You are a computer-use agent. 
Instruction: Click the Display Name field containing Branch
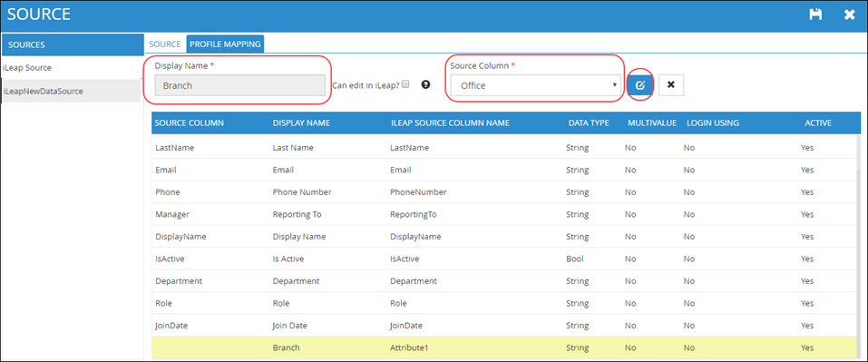click(239, 85)
